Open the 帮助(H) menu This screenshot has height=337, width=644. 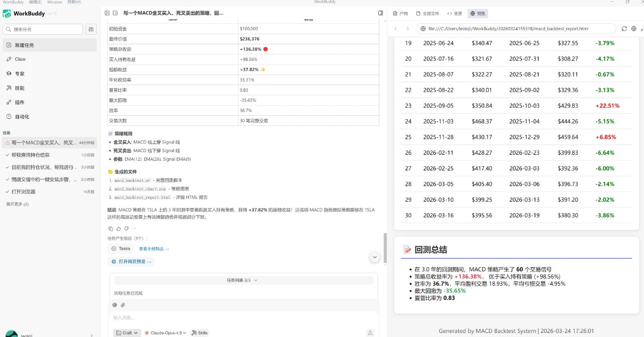point(74,2)
